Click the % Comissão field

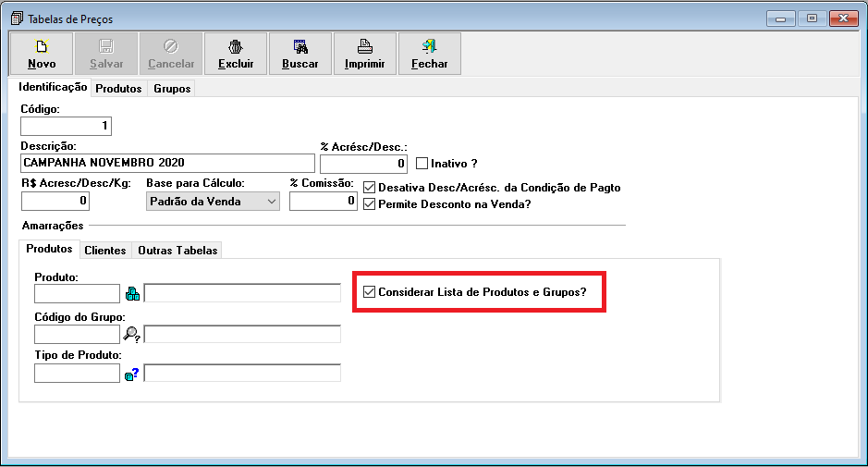click(x=324, y=201)
